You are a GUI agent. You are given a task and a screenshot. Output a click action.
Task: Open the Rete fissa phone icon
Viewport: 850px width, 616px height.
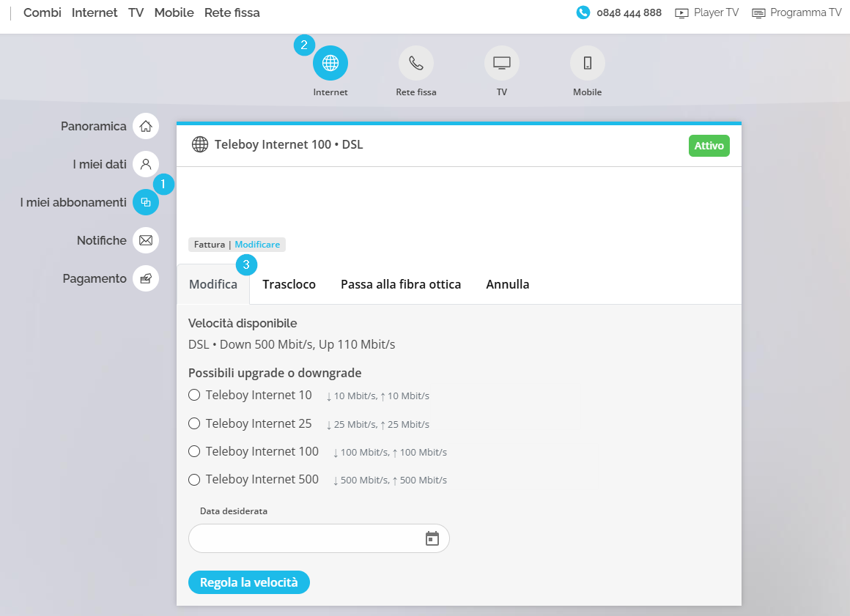click(x=415, y=63)
